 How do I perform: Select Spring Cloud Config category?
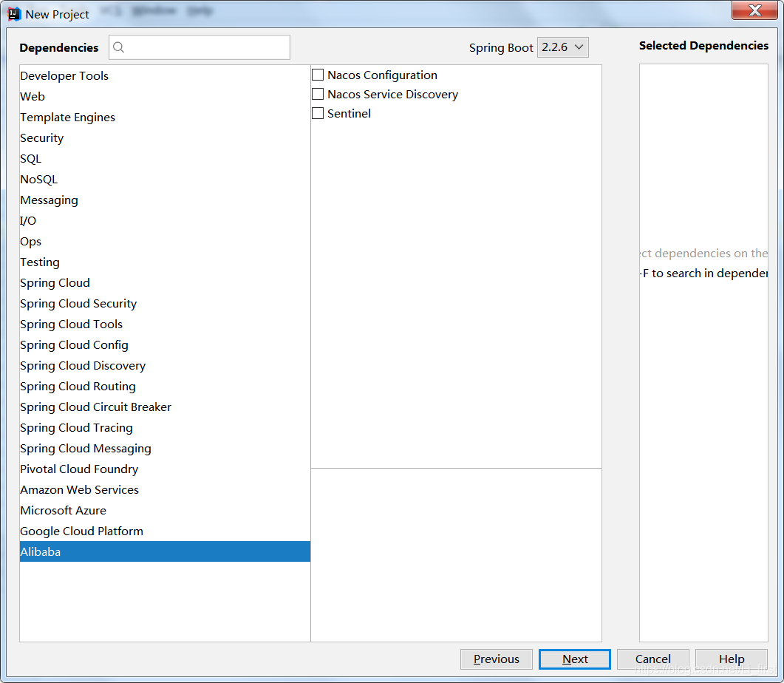tap(165, 345)
